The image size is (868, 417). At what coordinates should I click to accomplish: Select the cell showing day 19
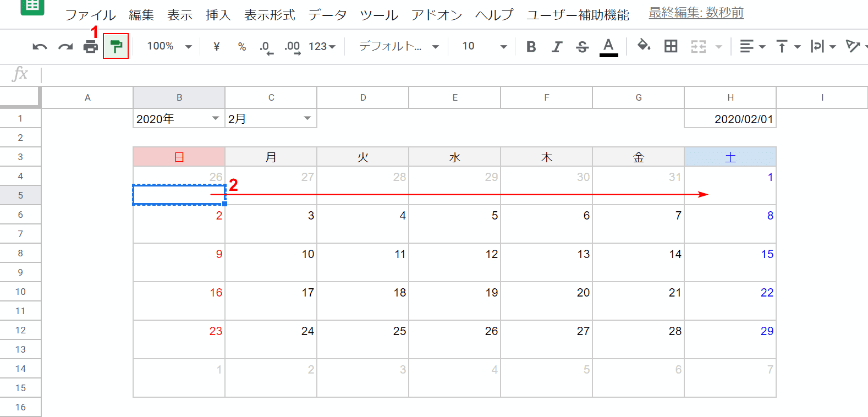(455, 292)
